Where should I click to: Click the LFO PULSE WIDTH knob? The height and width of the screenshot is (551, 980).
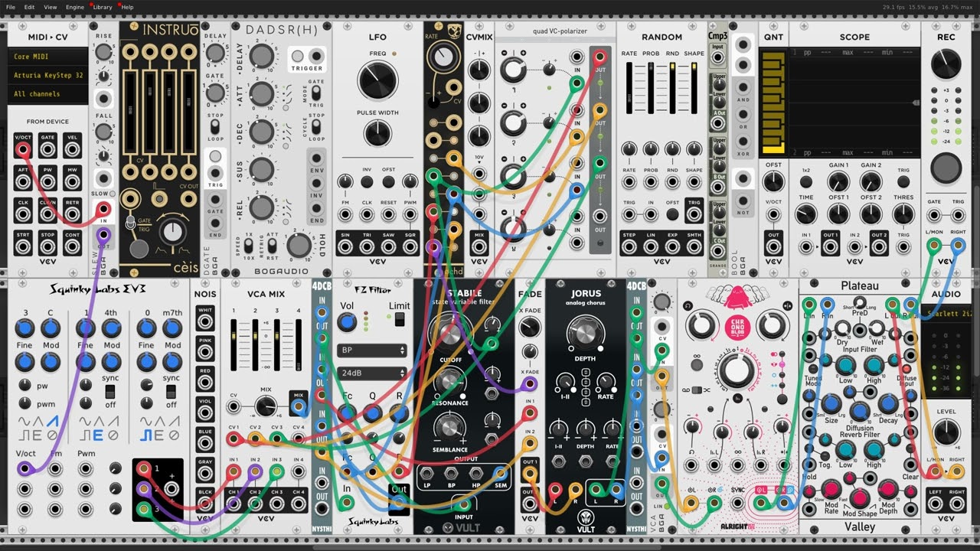tap(377, 133)
